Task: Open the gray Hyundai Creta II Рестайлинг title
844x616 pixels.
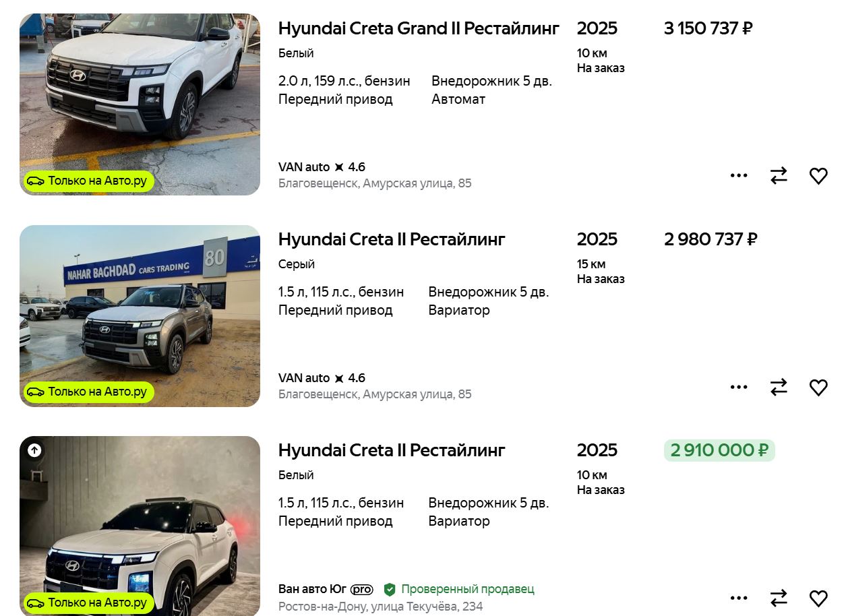Action: tap(391, 239)
